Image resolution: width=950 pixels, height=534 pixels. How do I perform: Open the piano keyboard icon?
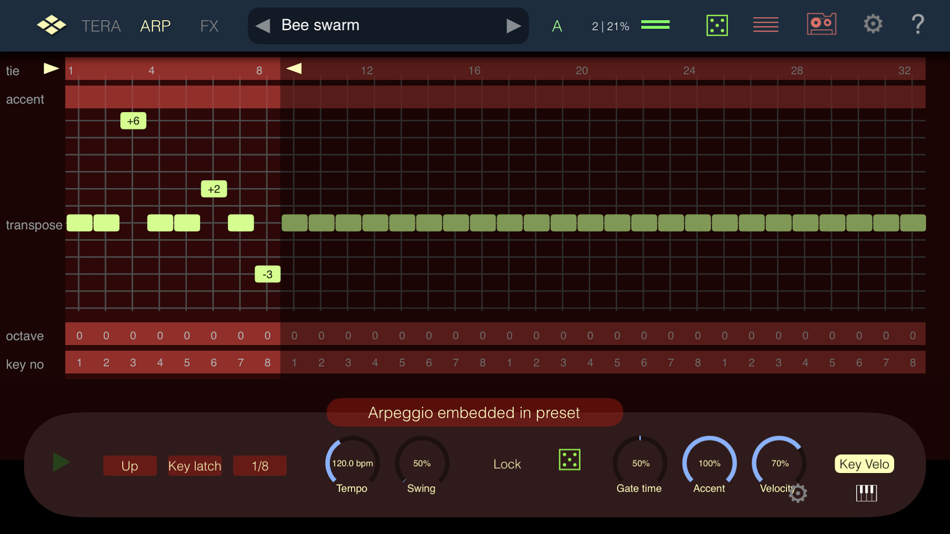[x=866, y=493]
